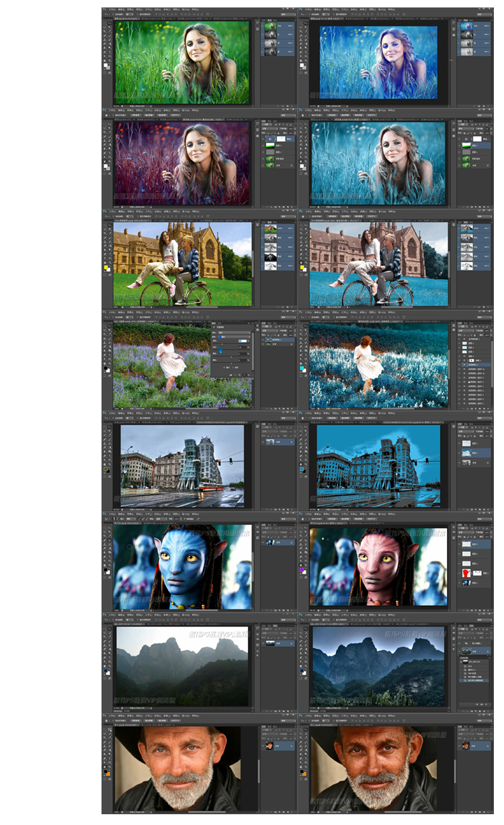Image resolution: width=504 pixels, height=825 pixels.
Task: Open Colors dropdown with blue swatch, Selective Color panel
Action: point(235,337)
